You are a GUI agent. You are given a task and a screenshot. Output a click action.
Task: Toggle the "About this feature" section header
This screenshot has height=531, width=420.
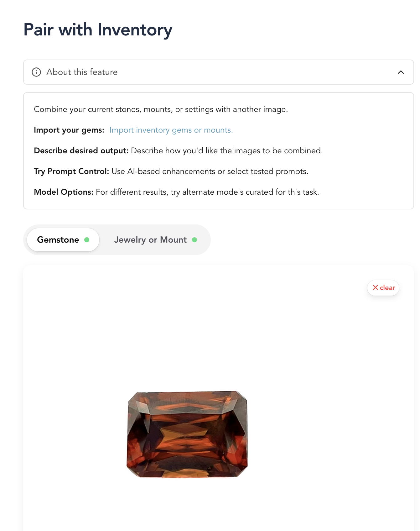218,72
